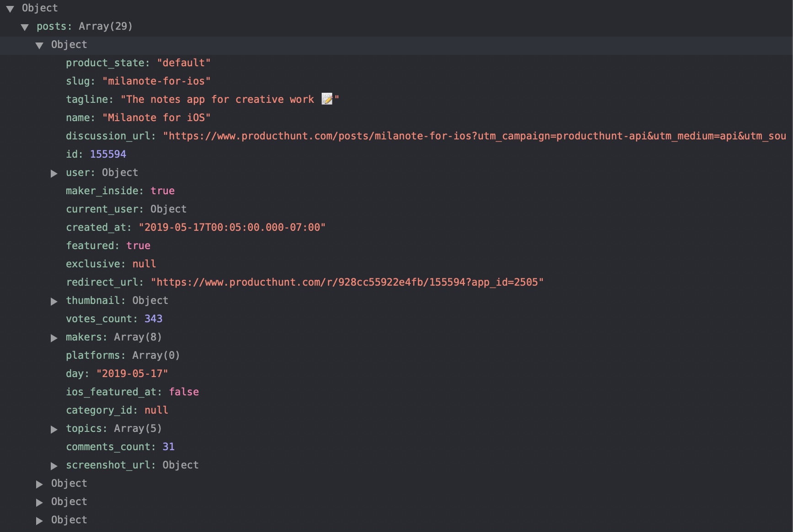Select the votes_count value 343
Image resolution: width=793 pixels, height=532 pixels.
154,319
